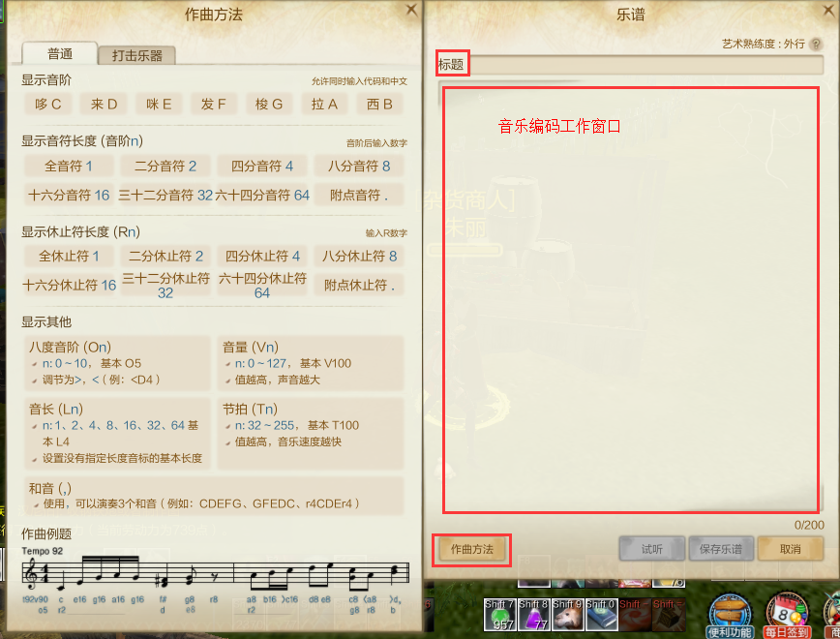Screen dimensions: 840x639
Task: Insert the 哆 C note
Action: 47,104
